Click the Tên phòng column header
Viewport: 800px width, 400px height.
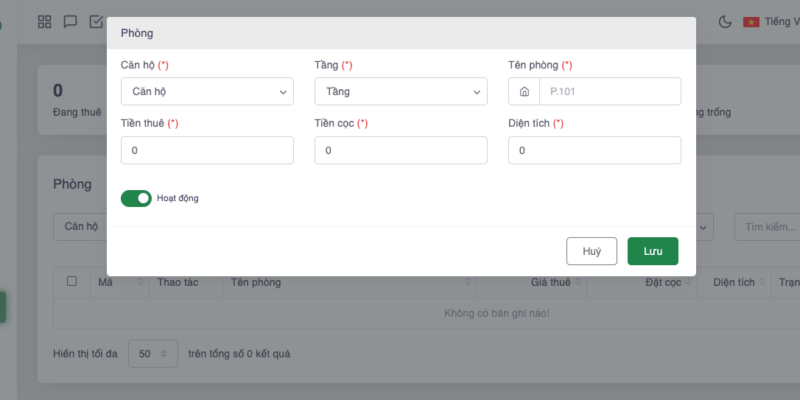tap(256, 283)
